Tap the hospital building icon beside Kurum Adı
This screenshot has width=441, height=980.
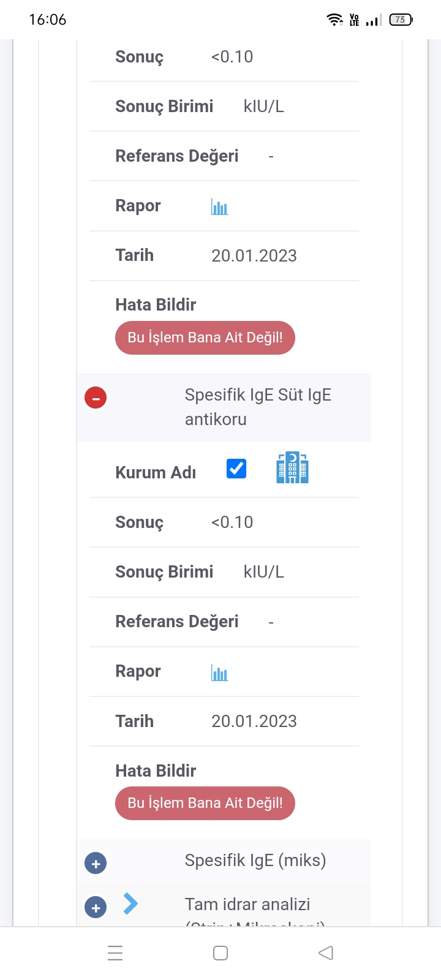point(292,469)
